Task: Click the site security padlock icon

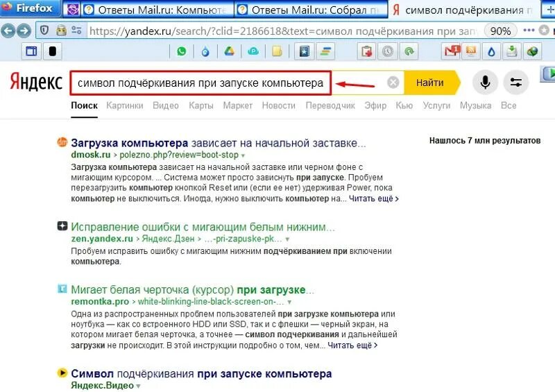Action: click(x=61, y=31)
